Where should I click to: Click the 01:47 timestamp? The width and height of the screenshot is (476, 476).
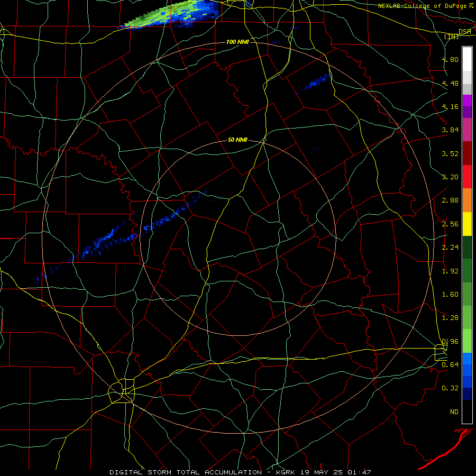359,472
